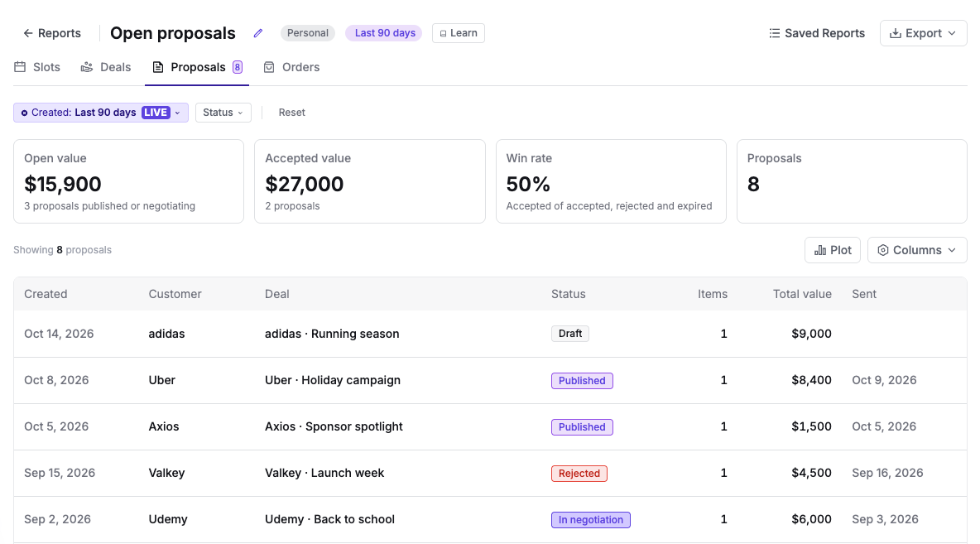Click the pencil icon to rename report

(x=258, y=33)
